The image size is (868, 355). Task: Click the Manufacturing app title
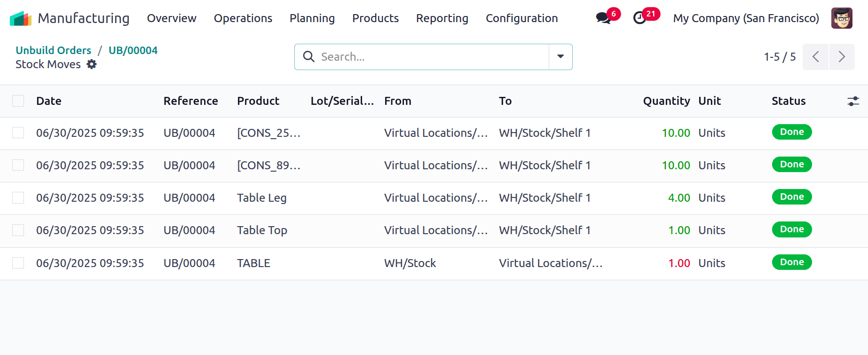pos(83,18)
